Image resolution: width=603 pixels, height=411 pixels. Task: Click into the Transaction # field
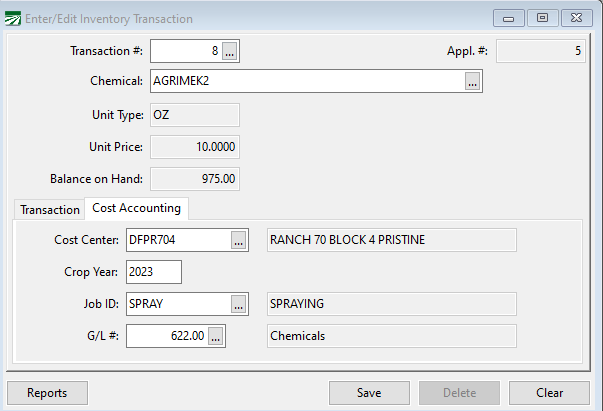[185, 50]
